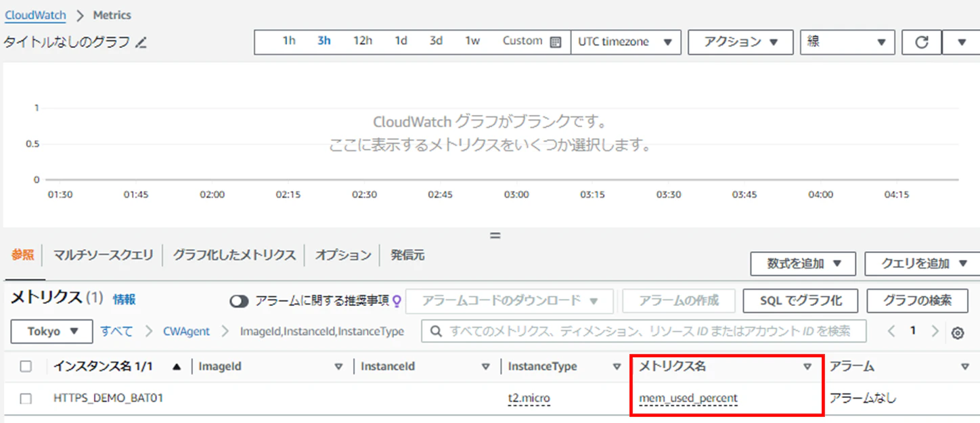The height and width of the screenshot is (423, 980).
Task: Click the アラームの作成 button
Action: pyautogui.click(x=679, y=300)
